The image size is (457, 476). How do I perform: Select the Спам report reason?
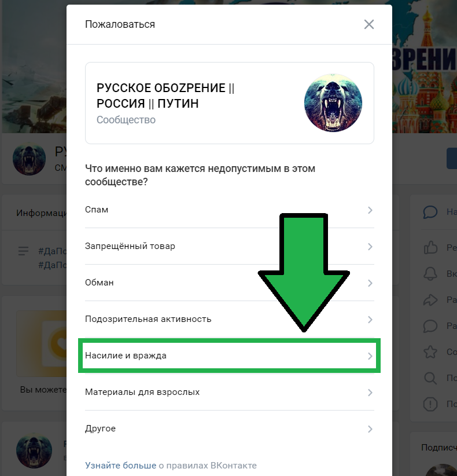pyautogui.click(x=229, y=210)
